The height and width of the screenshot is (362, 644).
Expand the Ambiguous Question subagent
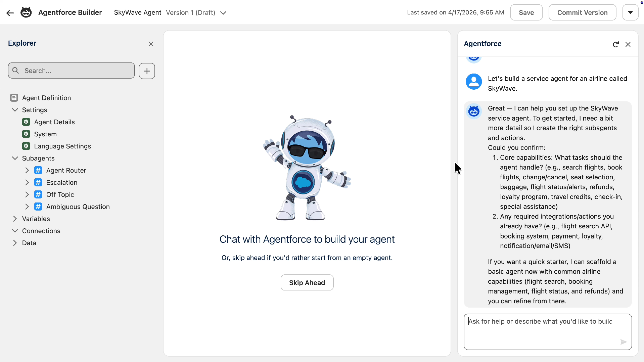tap(27, 207)
